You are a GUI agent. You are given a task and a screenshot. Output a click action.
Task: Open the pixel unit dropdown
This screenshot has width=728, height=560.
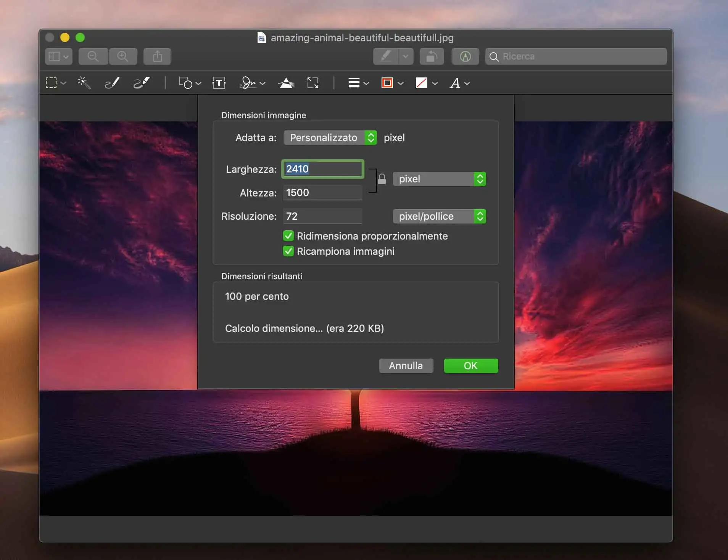438,179
